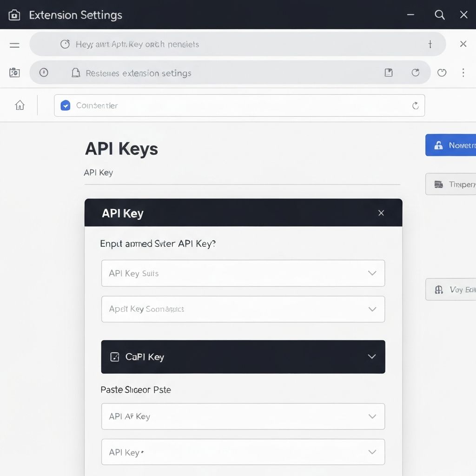Open the Apelt Key Sonanpics dropdown
476x476 pixels.
tap(372, 309)
